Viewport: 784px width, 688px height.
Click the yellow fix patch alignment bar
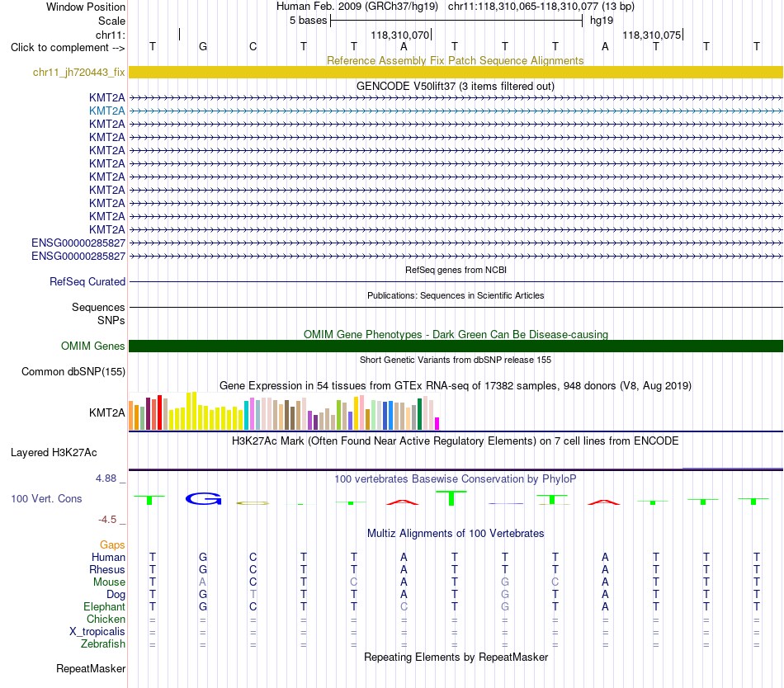click(456, 72)
